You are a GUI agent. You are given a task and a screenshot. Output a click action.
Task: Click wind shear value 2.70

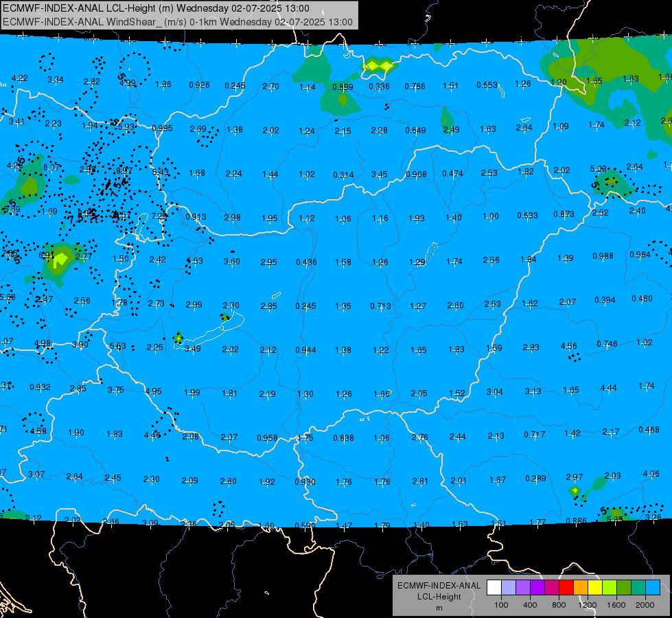271,87
